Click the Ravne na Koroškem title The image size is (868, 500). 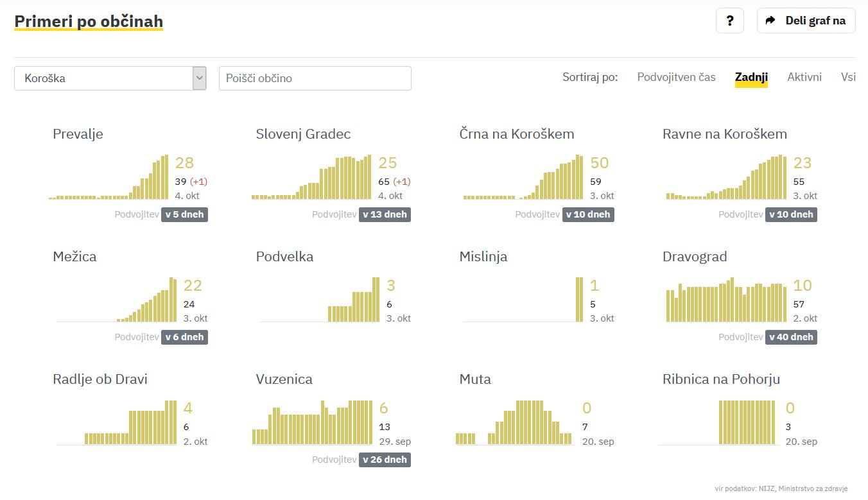click(724, 134)
